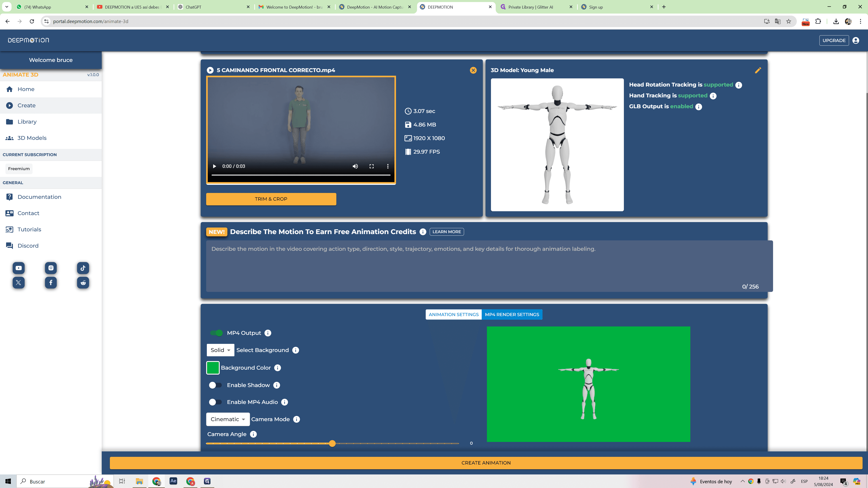Show info for Background Color
The image size is (868, 488).
click(x=278, y=368)
